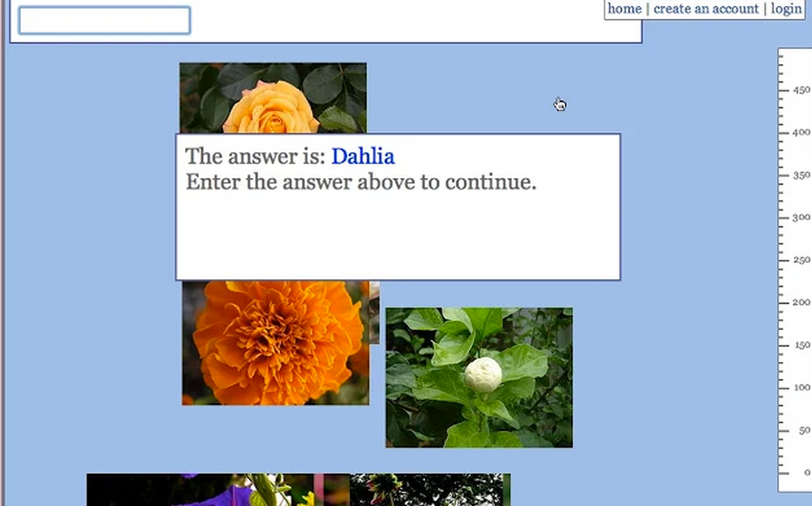Click the 250 mark on the ruler

[x=800, y=259]
